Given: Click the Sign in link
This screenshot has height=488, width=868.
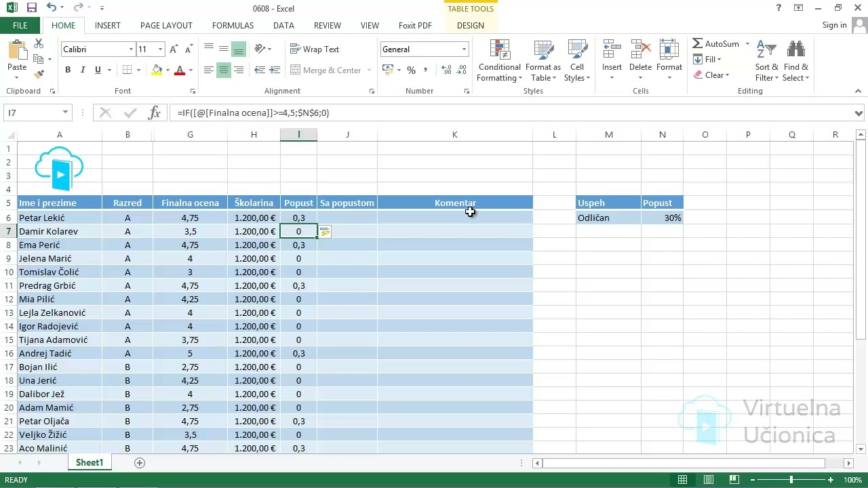Looking at the screenshot, I should click(834, 25).
